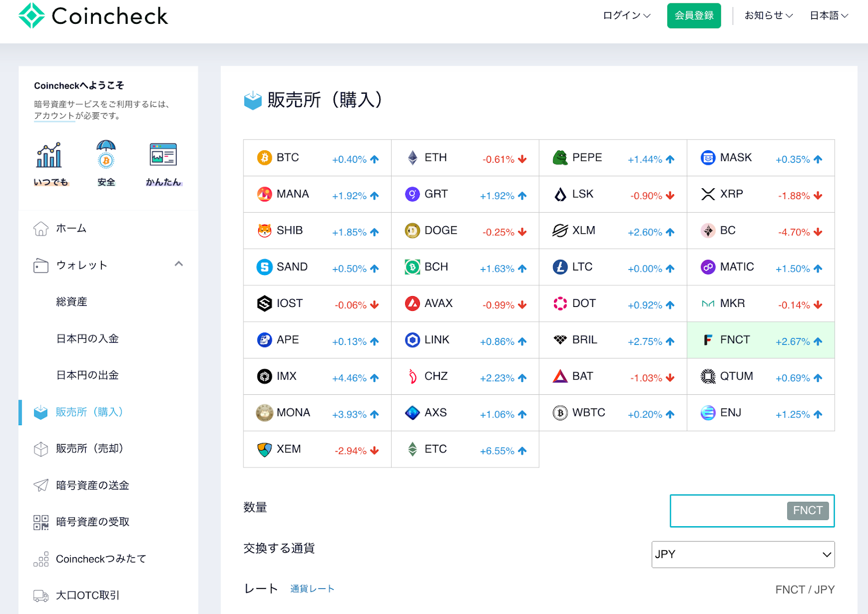This screenshot has width=868, height=614.
Task: Click the APE currency name
Action: pos(288,340)
